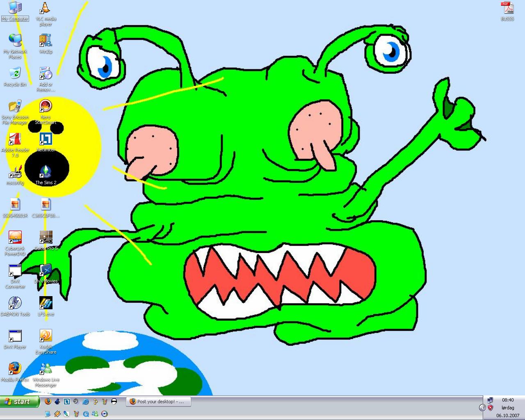Launch Windows Live Messenger from Quick Launch

[x=95, y=414]
